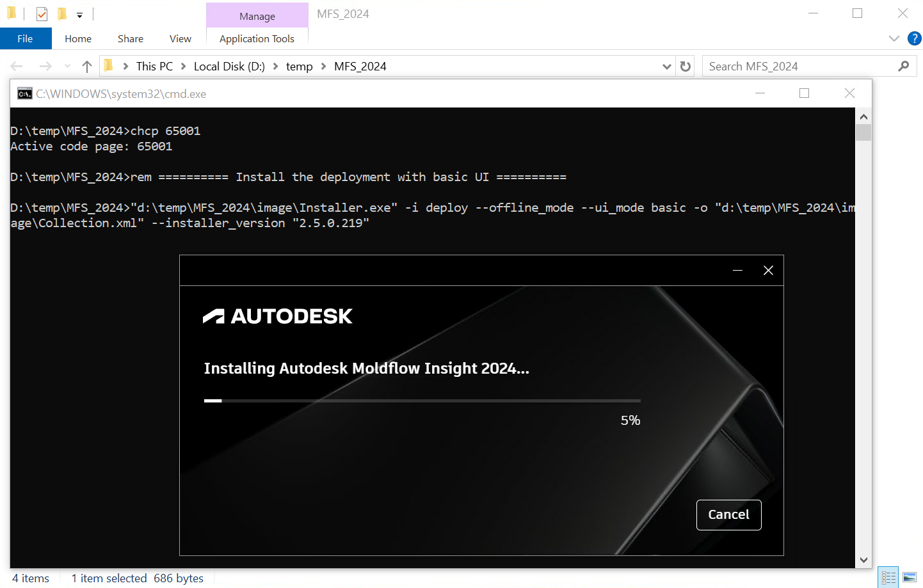Click the folder icon in the address bar

pos(108,66)
